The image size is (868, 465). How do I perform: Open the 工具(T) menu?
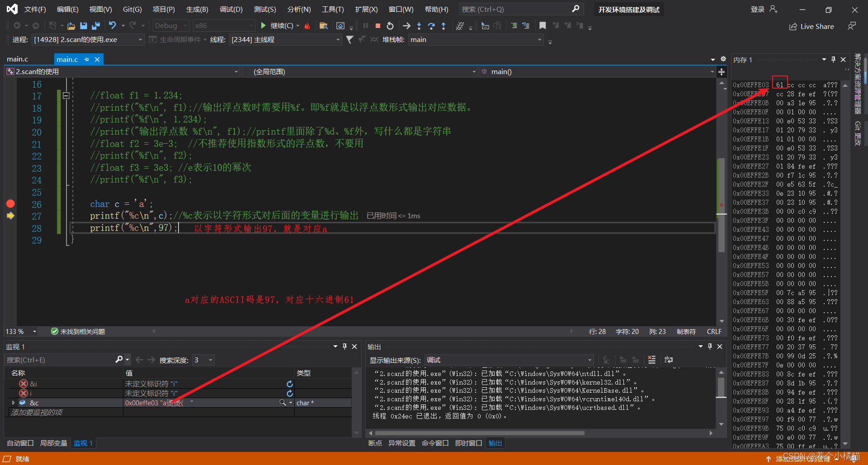(333, 9)
